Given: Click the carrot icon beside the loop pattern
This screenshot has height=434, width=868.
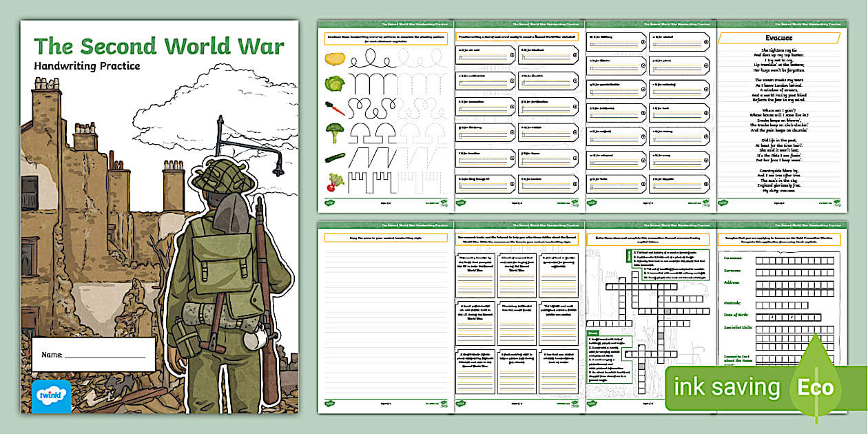Looking at the screenshot, I should coord(334,108).
